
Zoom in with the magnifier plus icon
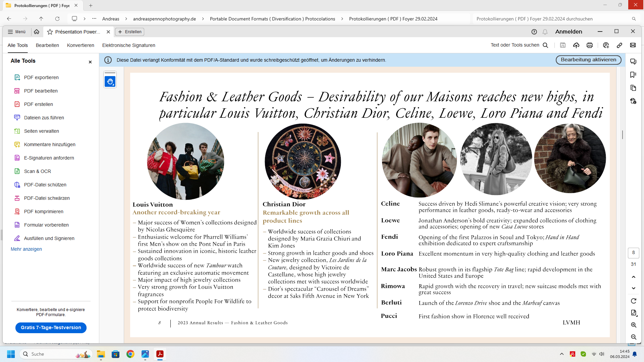pyautogui.click(x=634, y=325)
